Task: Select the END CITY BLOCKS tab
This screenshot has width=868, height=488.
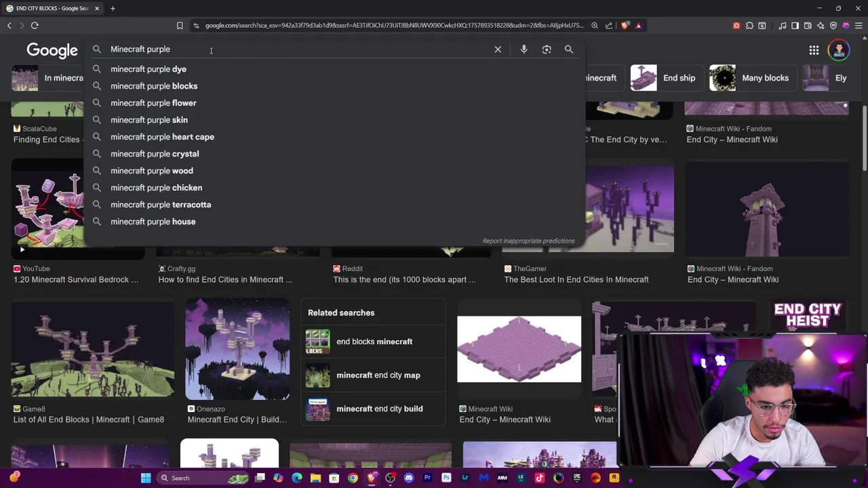Action: [52, 8]
